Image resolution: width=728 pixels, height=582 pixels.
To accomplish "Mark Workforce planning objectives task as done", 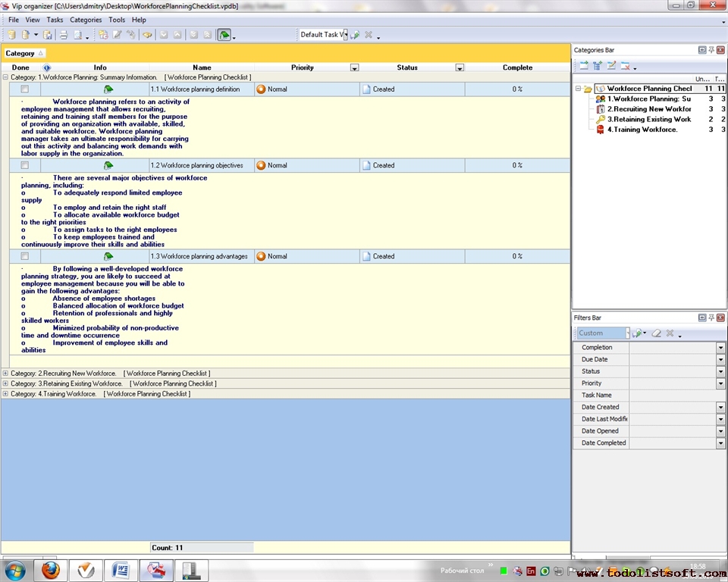I will pyautogui.click(x=25, y=165).
